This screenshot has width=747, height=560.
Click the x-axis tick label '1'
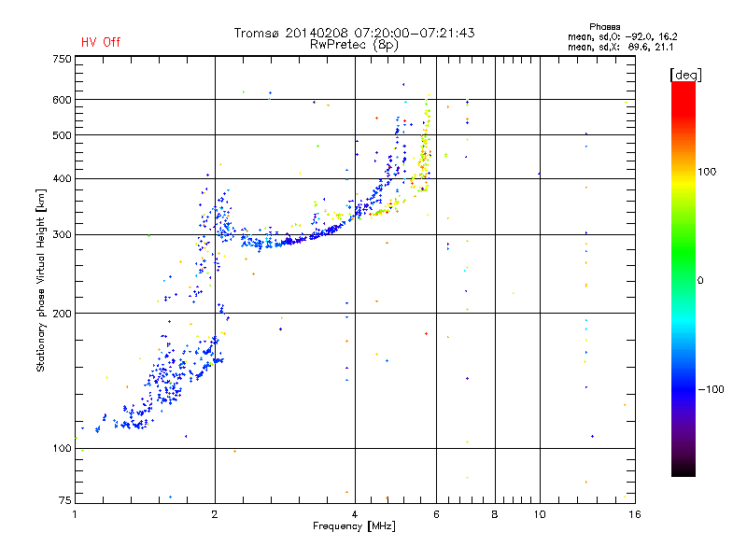(x=75, y=514)
